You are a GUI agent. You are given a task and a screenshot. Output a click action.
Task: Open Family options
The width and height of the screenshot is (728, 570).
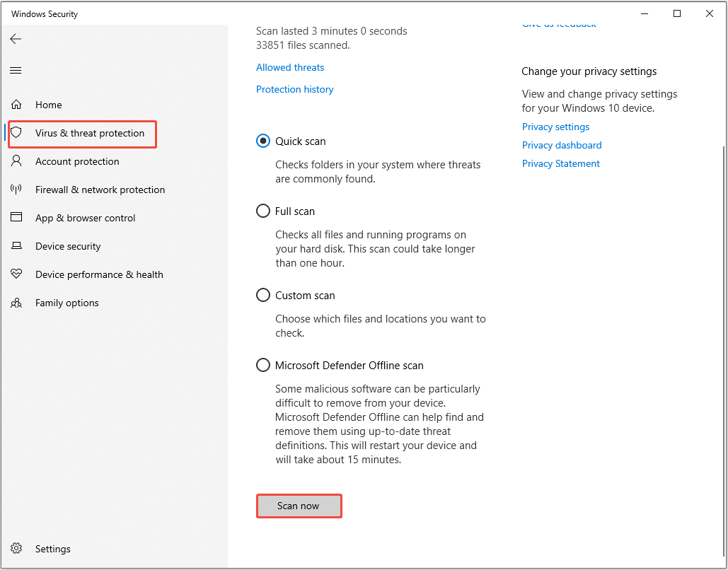point(67,303)
